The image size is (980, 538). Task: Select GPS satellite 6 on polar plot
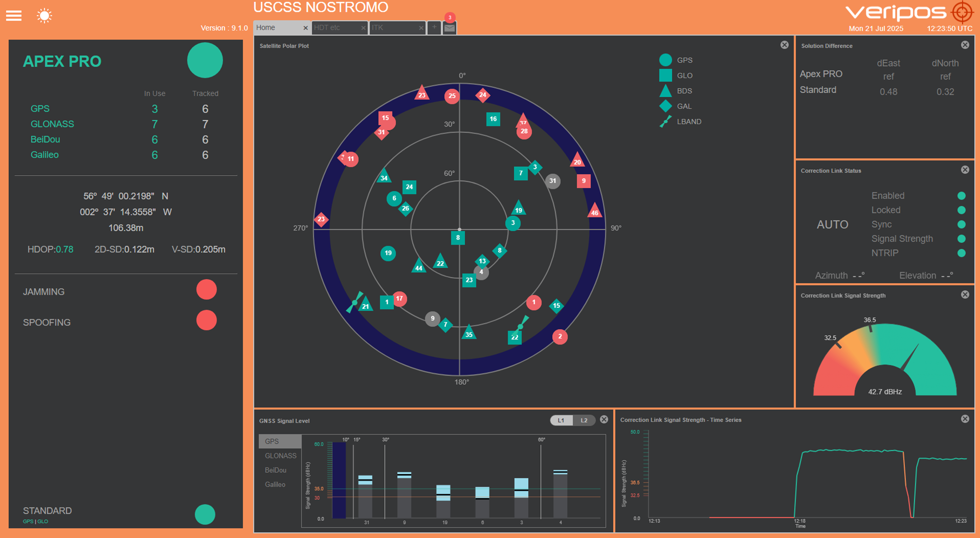[x=394, y=198]
